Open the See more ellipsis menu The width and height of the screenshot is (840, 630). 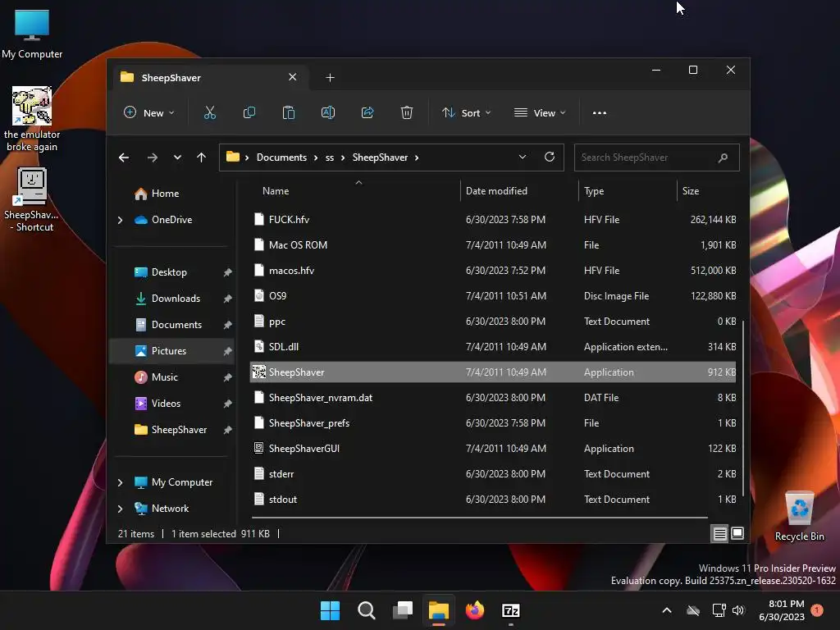click(x=600, y=112)
